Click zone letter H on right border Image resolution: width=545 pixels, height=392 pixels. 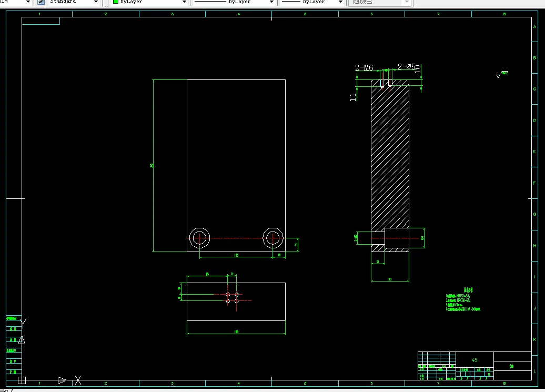[534, 245]
